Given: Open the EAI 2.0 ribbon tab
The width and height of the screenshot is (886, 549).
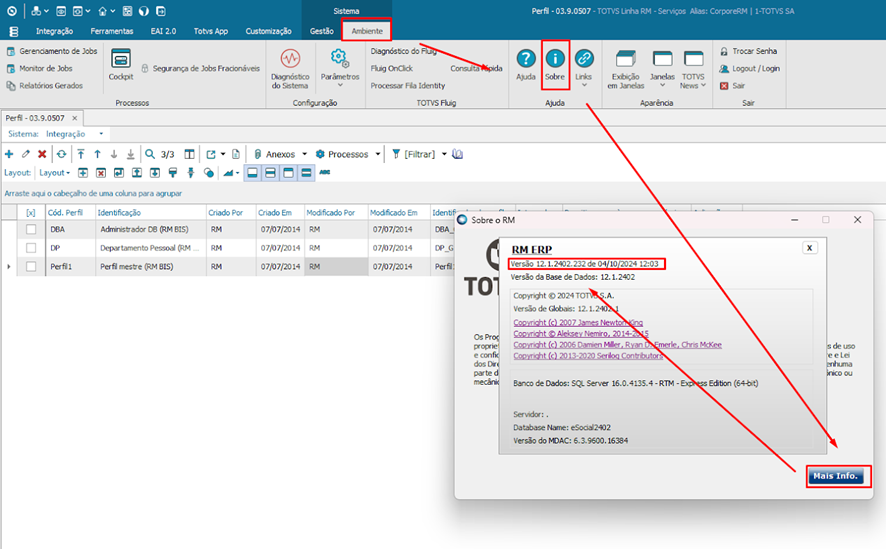Looking at the screenshot, I should (163, 31).
